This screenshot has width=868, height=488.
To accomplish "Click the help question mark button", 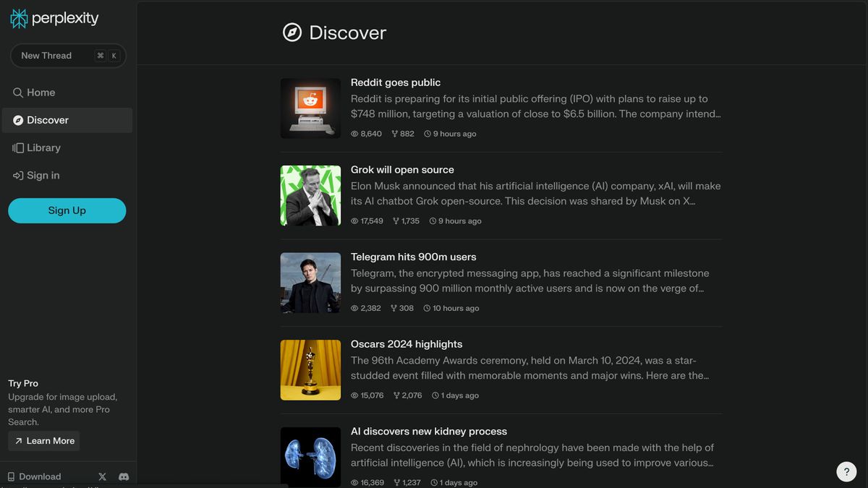I will 846,471.
